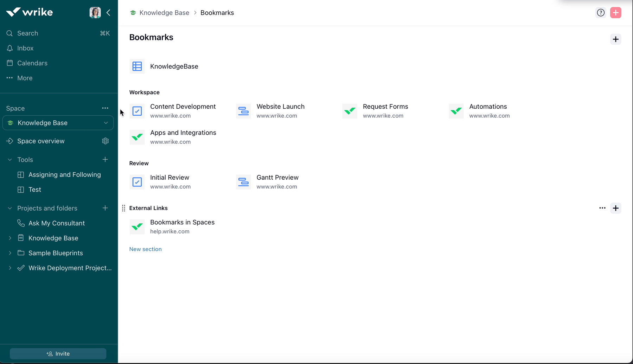Click the Wrike logo
This screenshot has height=364, width=633.
30,12
